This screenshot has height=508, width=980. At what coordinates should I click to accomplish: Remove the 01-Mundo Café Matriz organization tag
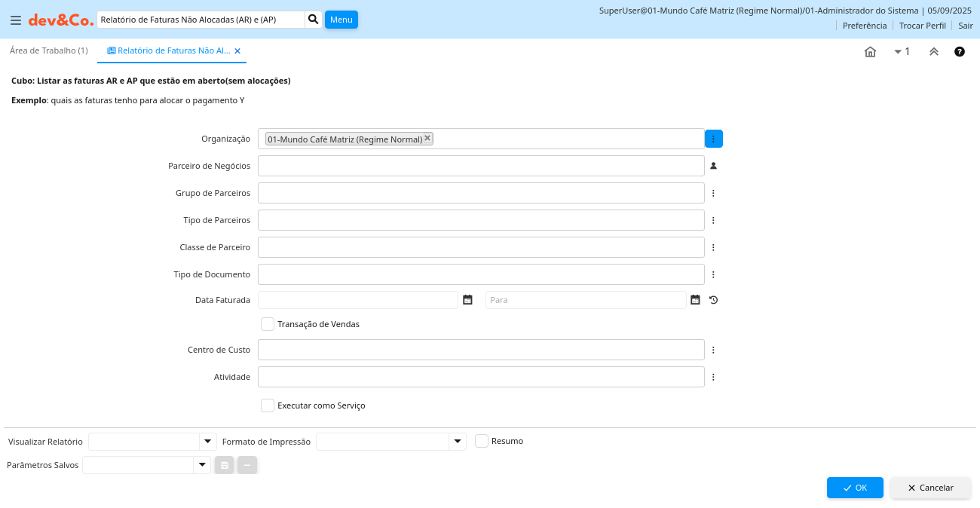coord(427,138)
